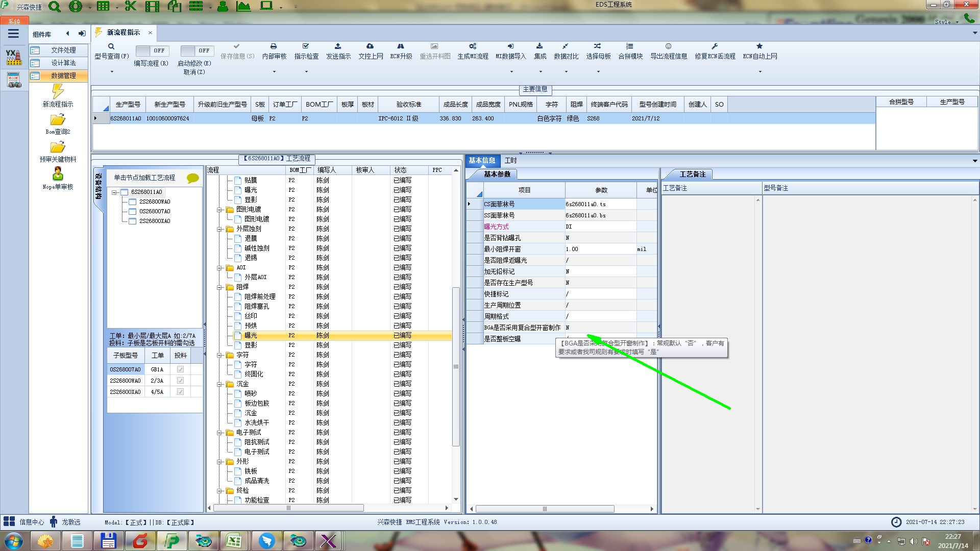Open the hamburger menu in left sidebar
Image resolution: width=980 pixels, height=551 pixels.
click(13, 34)
